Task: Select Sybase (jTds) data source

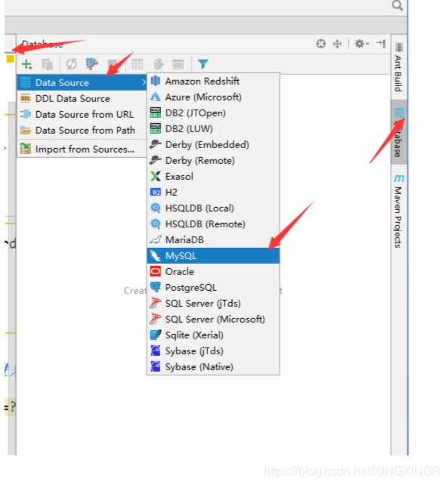Action: pyautogui.click(x=214, y=351)
